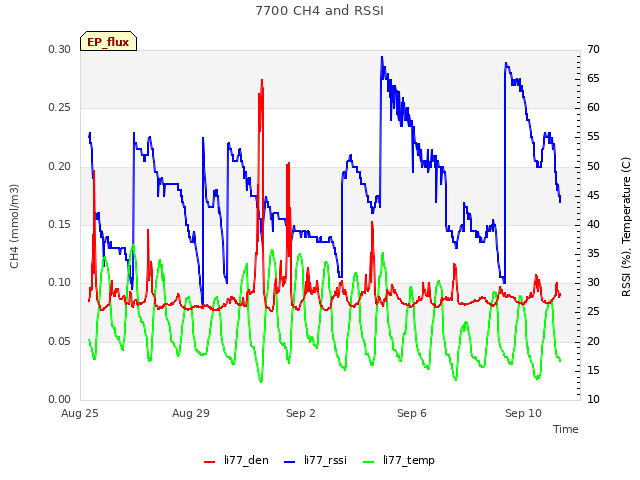Click the 10 right axis value

593,399
